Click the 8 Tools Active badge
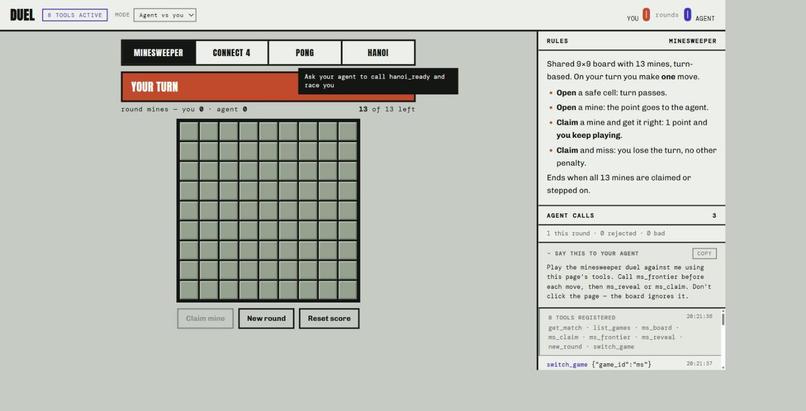This screenshot has height=411, width=806. point(75,15)
